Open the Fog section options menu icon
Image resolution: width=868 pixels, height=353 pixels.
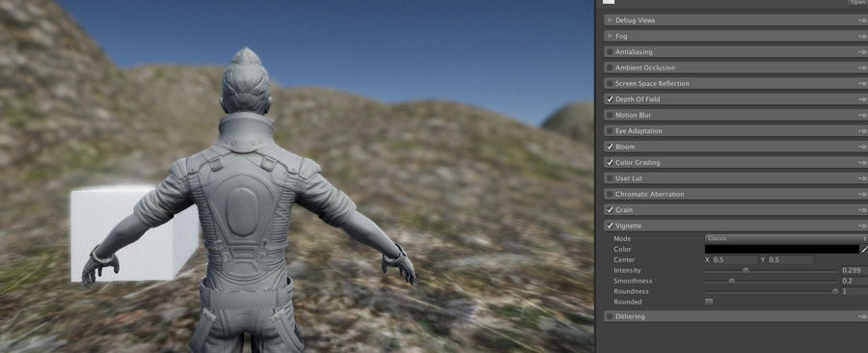pos(863,37)
